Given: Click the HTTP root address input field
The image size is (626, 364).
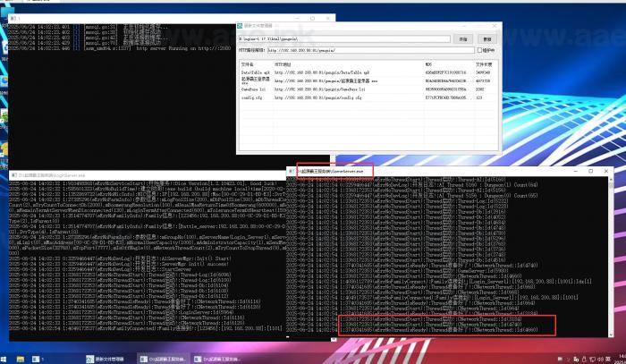Looking at the screenshot, I should point(371,50).
